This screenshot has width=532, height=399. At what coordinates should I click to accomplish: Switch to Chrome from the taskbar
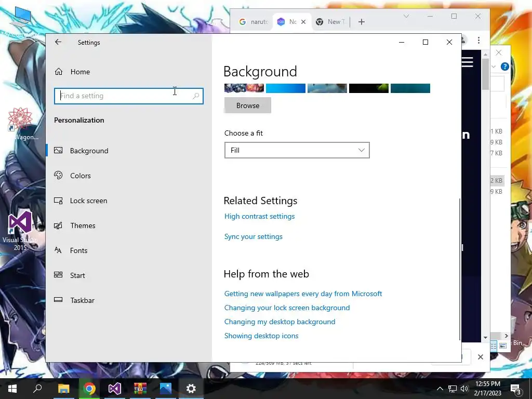click(89, 389)
